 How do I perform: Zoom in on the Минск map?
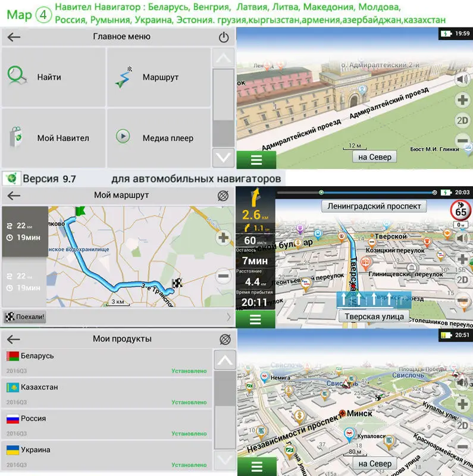462,404
